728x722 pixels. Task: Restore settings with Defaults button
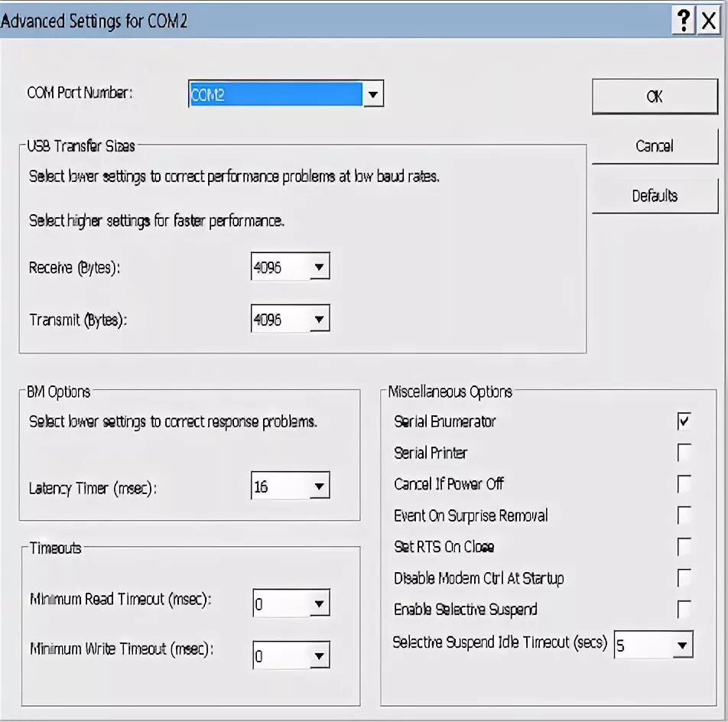[x=655, y=196]
